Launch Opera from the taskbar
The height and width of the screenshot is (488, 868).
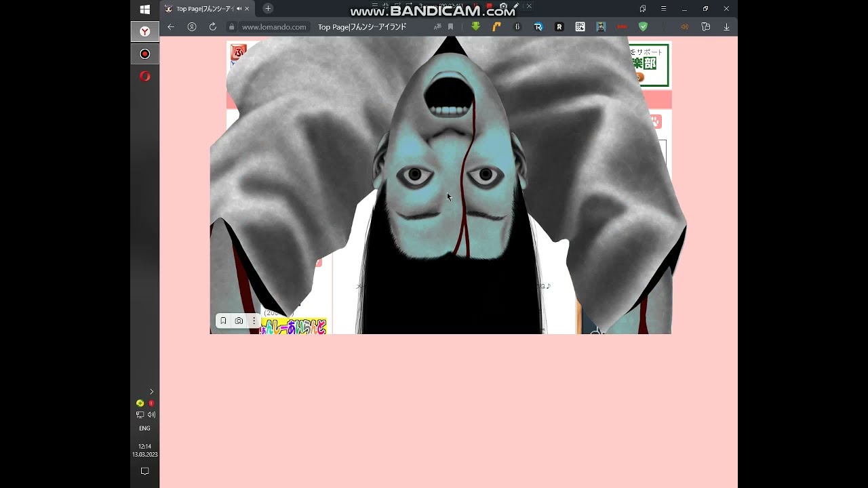(144, 76)
